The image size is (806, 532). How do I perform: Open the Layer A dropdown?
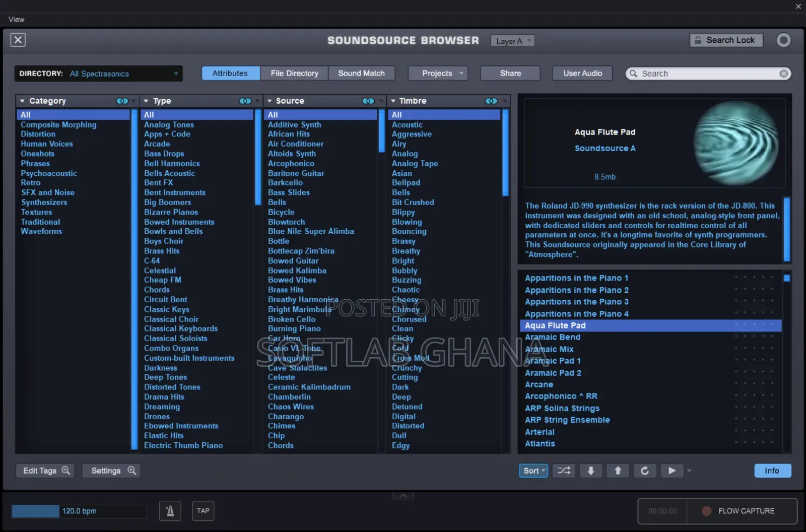pos(512,41)
